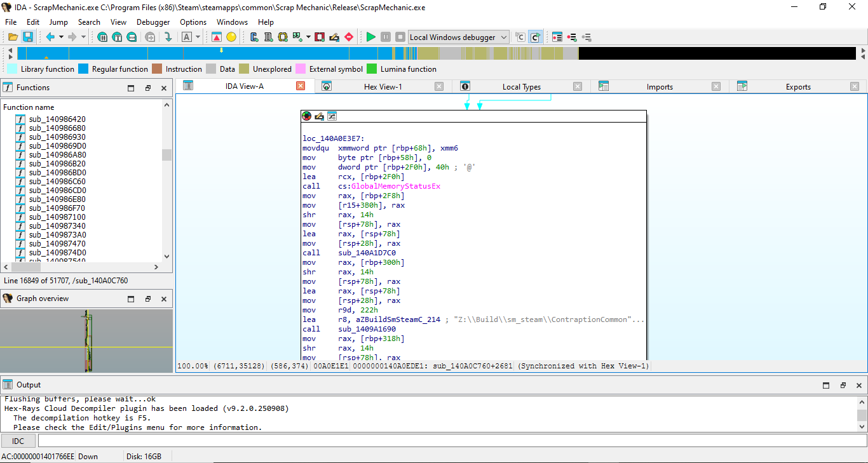Screen dimensions: 868x463
Task: Click the IDC language button
Action: tap(18, 441)
